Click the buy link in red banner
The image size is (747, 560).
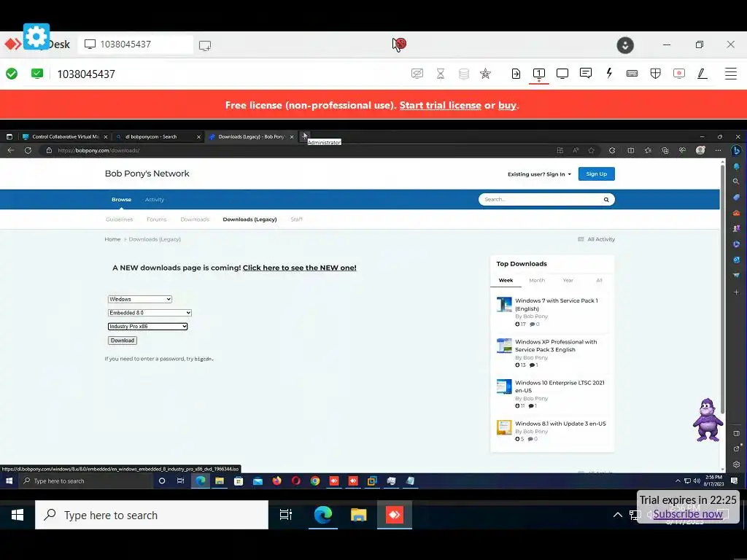click(507, 105)
